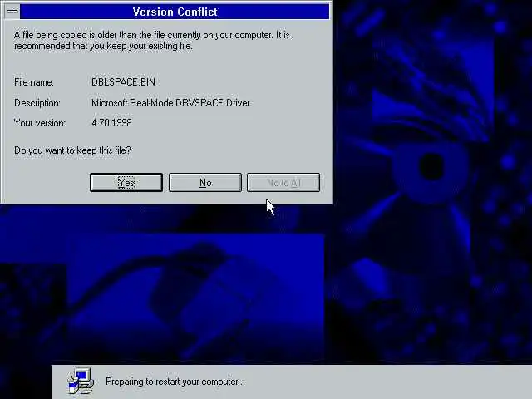
Task: Click the 'Description:' label
Action: [37, 103]
